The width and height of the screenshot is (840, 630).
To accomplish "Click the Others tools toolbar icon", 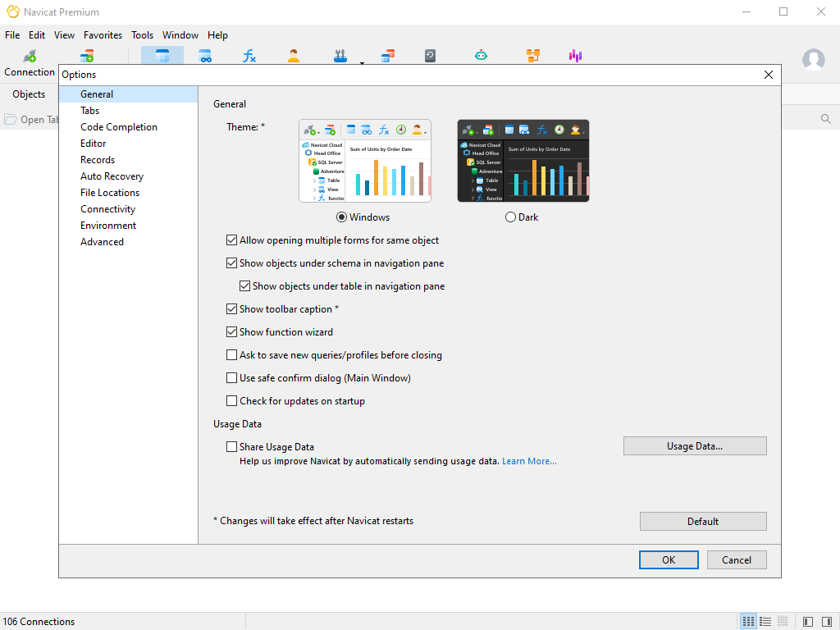I will coord(340,56).
